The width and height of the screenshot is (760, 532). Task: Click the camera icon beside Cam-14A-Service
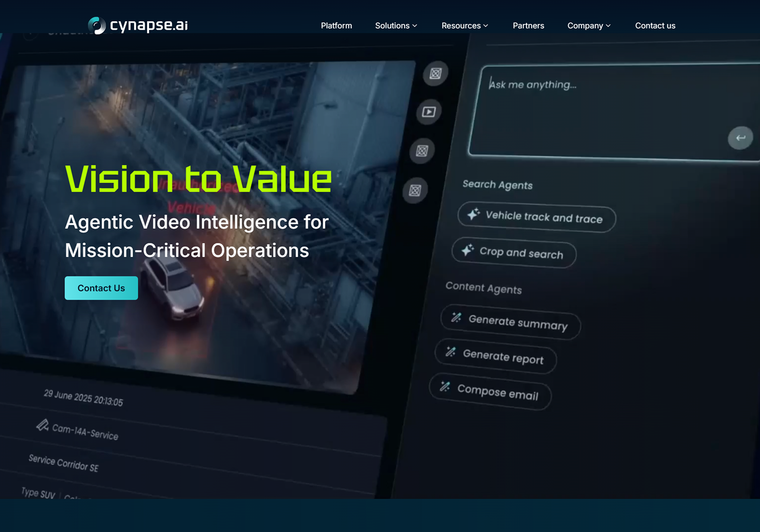(x=42, y=426)
